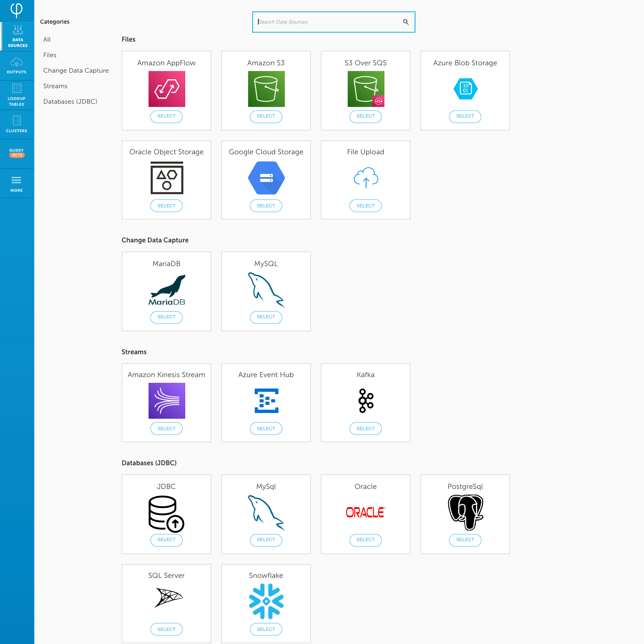The height and width of the screenshot is (644, 644).
Task: Click the Azure Event Hub icon
Action: 266,401
